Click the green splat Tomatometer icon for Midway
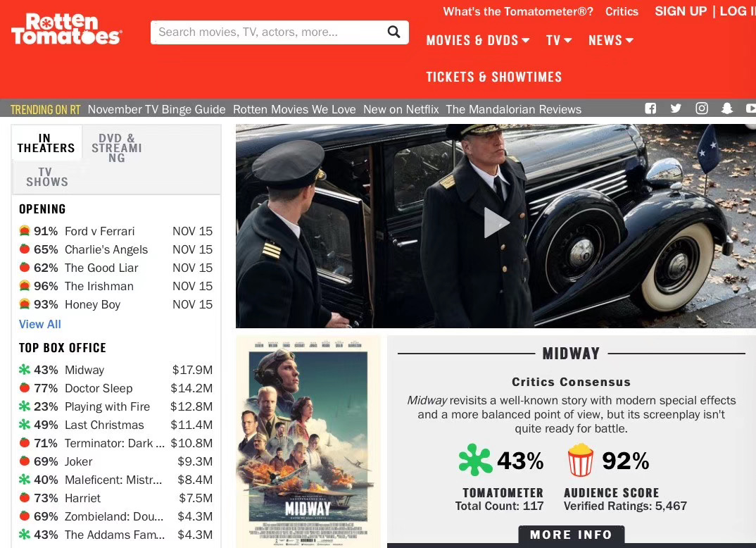Screen dimensions: 756x548 [x=475, y=461]
